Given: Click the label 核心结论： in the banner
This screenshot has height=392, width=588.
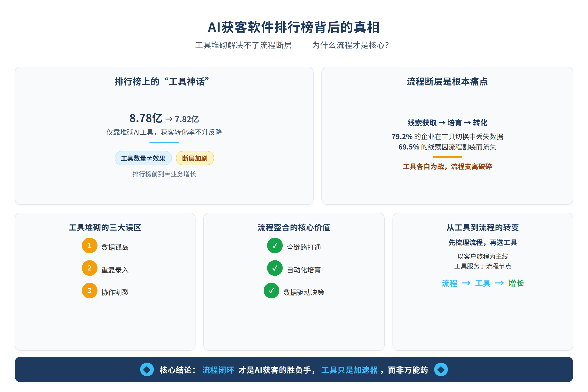Looking at the screenshot, I should click(x=178, y=370).
